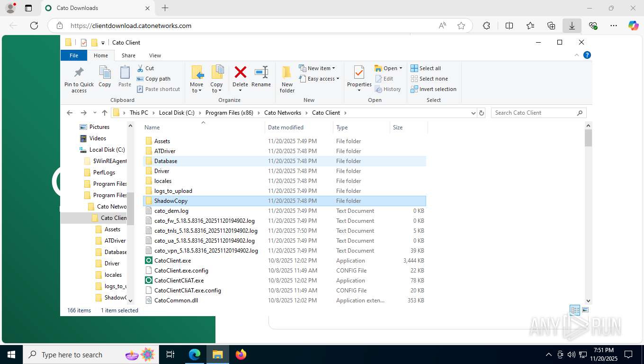Collapse the Explorer ribbon chevron

(577, 55)
